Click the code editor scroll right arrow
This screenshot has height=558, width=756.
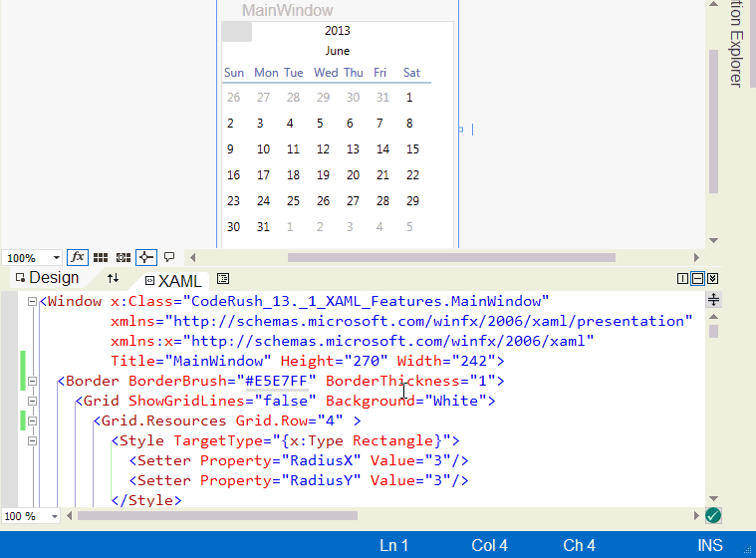coord(696,515)
